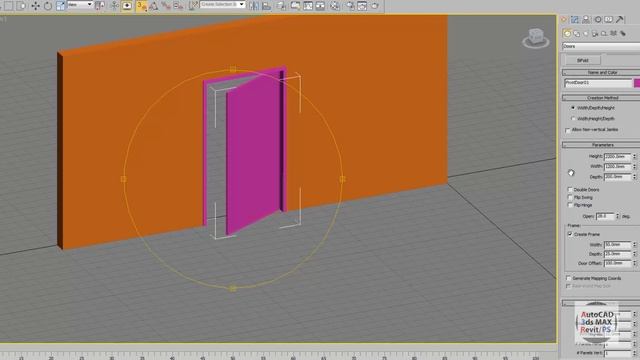640x360 pixels.
Task: Click the door Width value field
Action: pos(618,167)
